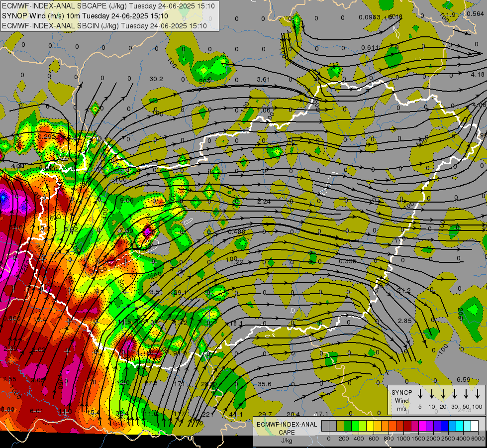Select the magenta swatch in the CAPE legend
Screen dimensions: 487x448
coord(422,426)
